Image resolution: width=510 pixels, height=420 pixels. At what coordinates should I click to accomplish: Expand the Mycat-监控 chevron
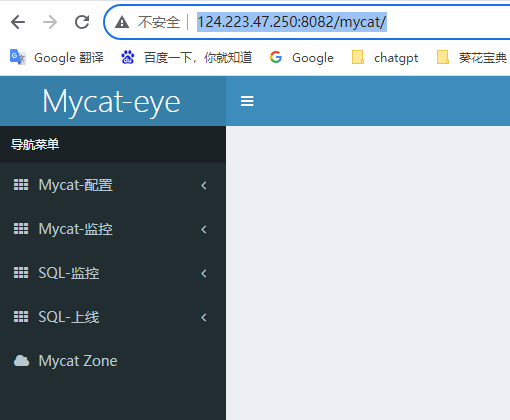click(204, 229)
